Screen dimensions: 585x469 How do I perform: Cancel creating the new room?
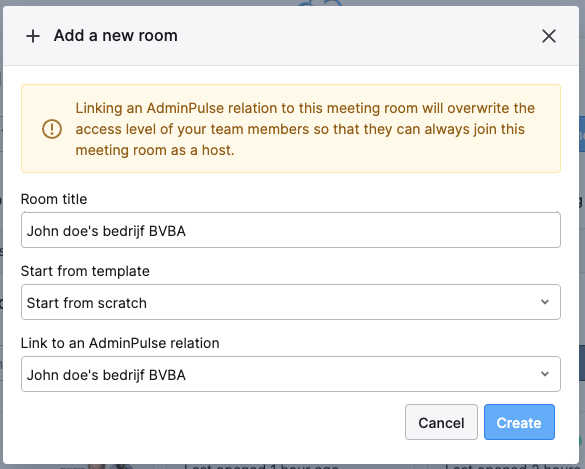441,422
